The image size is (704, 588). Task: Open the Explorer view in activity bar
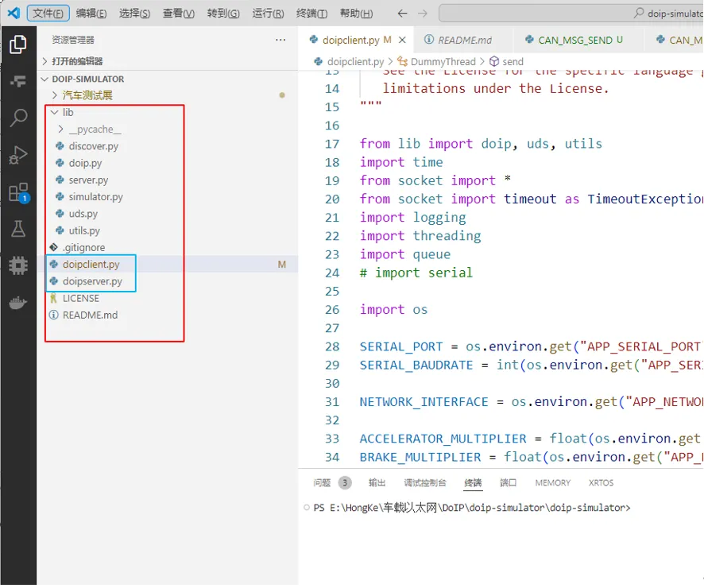18,44
